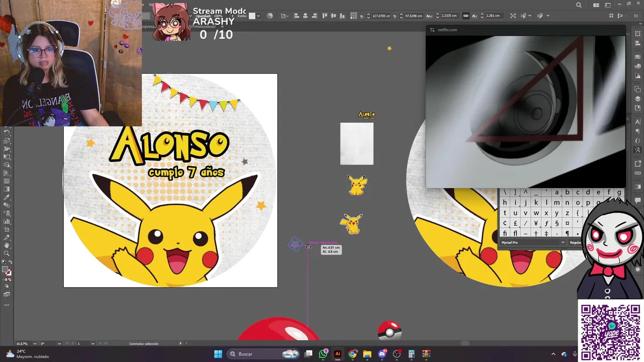Image resolution: width=644 pixels, height=362 pixels.
Task: Select the Eyedropper tool
Action: pos(7,197)
